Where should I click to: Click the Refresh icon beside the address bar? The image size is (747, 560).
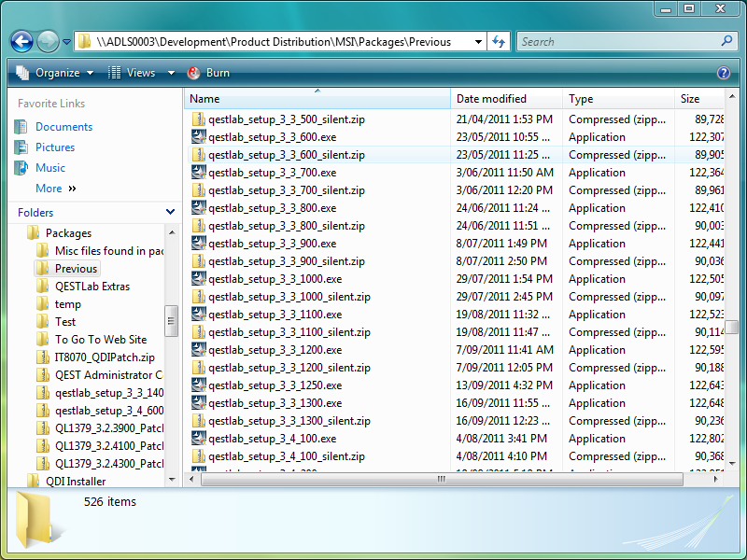click(x=497, y=41)
